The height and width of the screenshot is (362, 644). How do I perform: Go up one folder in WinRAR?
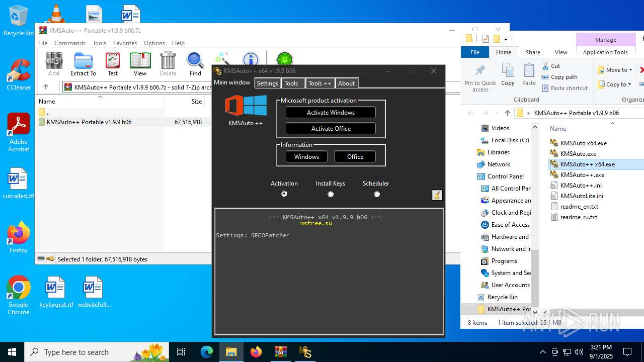click(46, 87)
